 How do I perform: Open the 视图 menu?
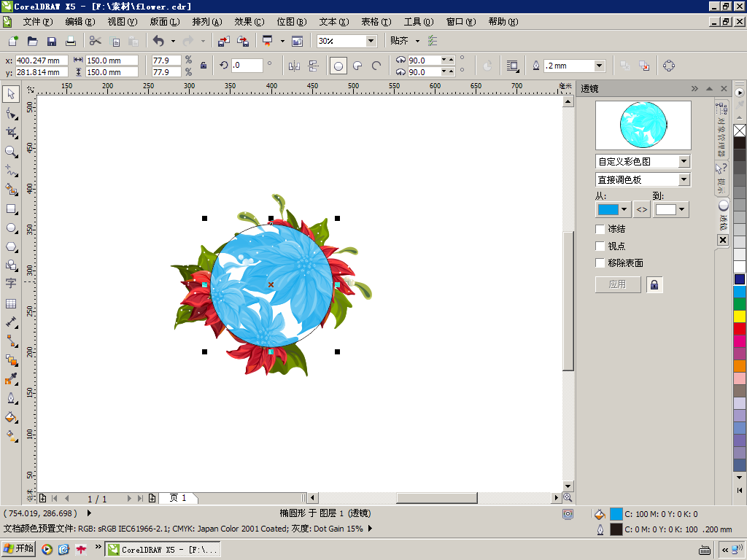pos(123,22)
